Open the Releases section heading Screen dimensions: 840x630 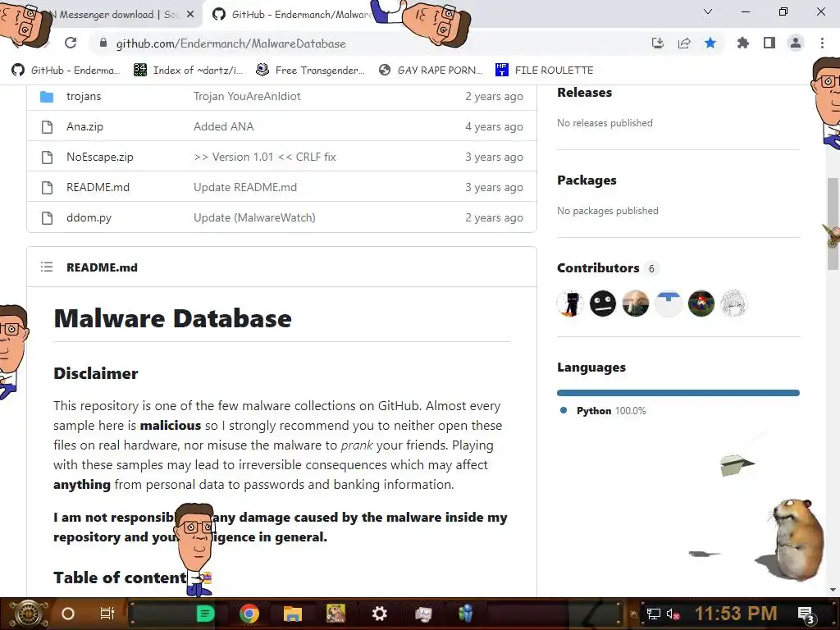click(584, 93)
